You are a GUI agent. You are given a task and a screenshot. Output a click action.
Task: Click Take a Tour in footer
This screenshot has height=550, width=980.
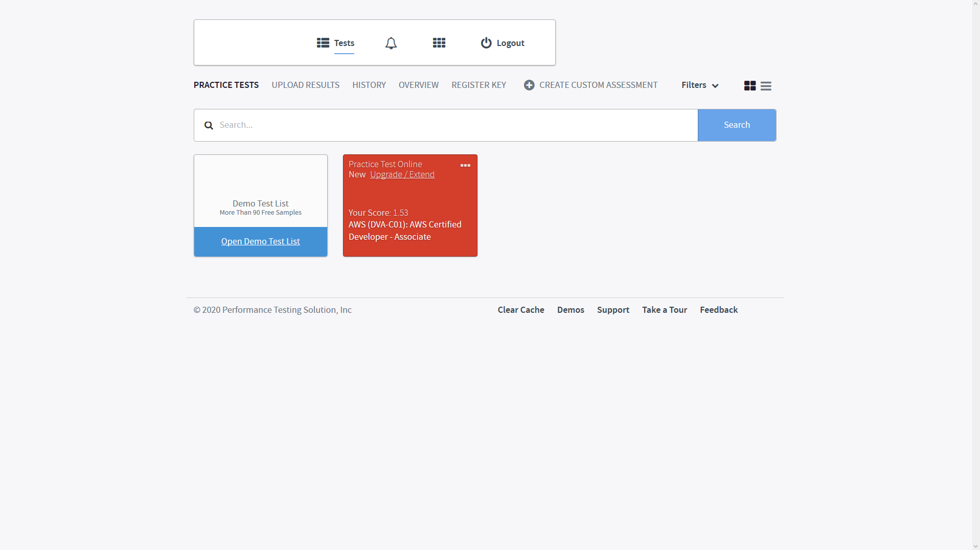[x=665, y=310]
